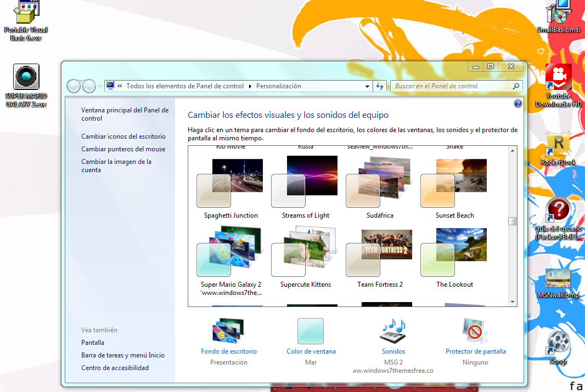
Task: Select SmallBasic.msi desktop icon
Action: click(x=559, y=17)
